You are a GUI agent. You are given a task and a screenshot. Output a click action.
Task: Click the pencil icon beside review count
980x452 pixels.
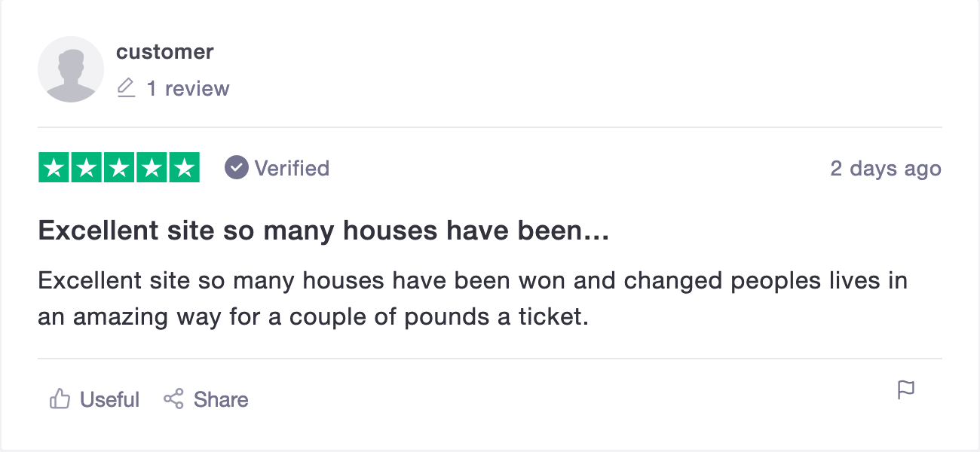pyautogui.click(x=126, y=89)
